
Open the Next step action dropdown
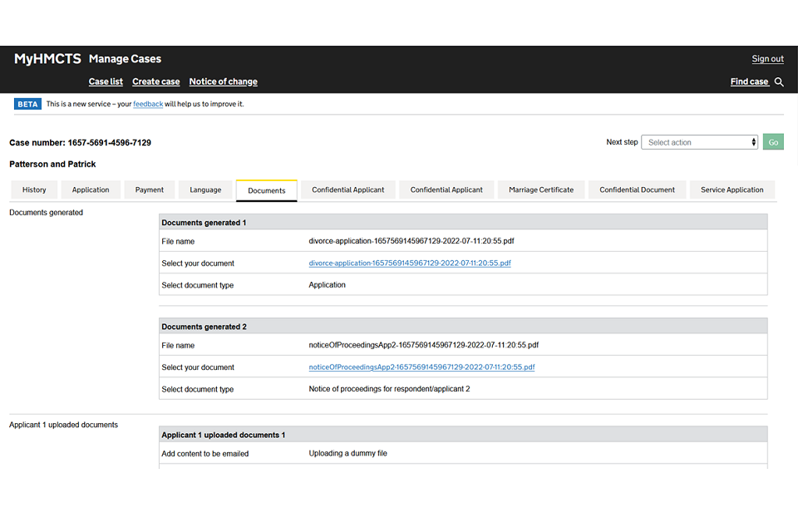(x=700, y=142)
